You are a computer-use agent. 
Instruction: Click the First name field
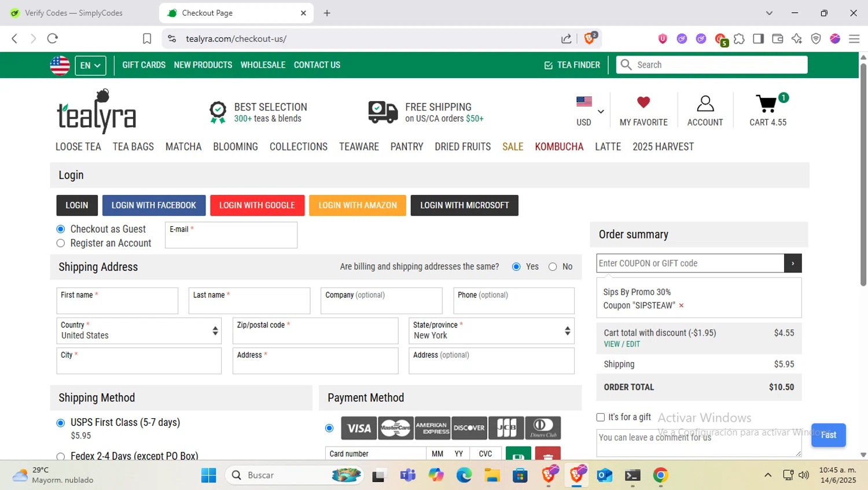coord(117,301)
